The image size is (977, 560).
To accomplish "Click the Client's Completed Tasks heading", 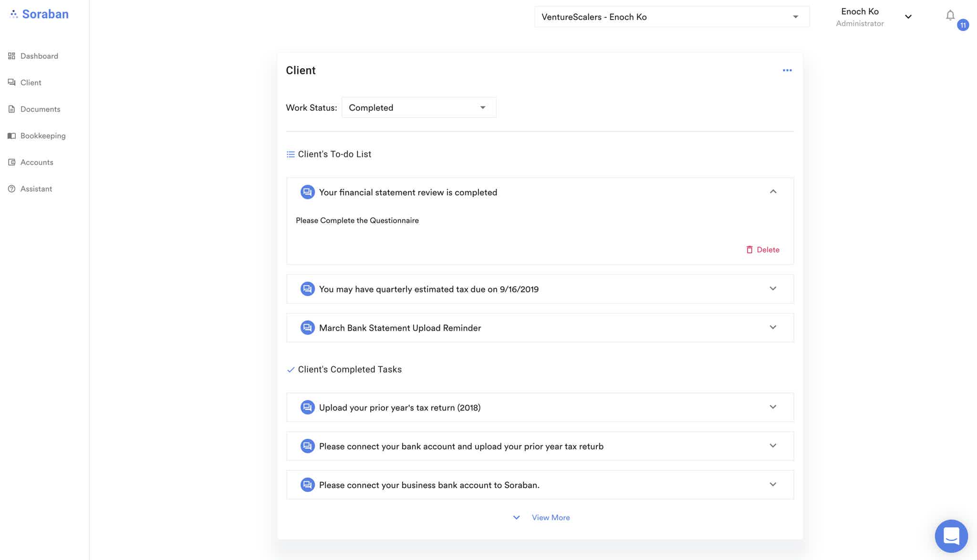I will [x=350, y=370].
